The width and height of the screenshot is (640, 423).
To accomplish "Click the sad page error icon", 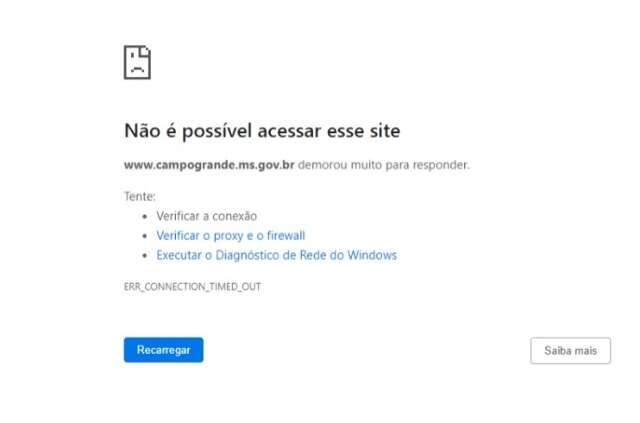I will pyautogui.click(x=137, y=62).
